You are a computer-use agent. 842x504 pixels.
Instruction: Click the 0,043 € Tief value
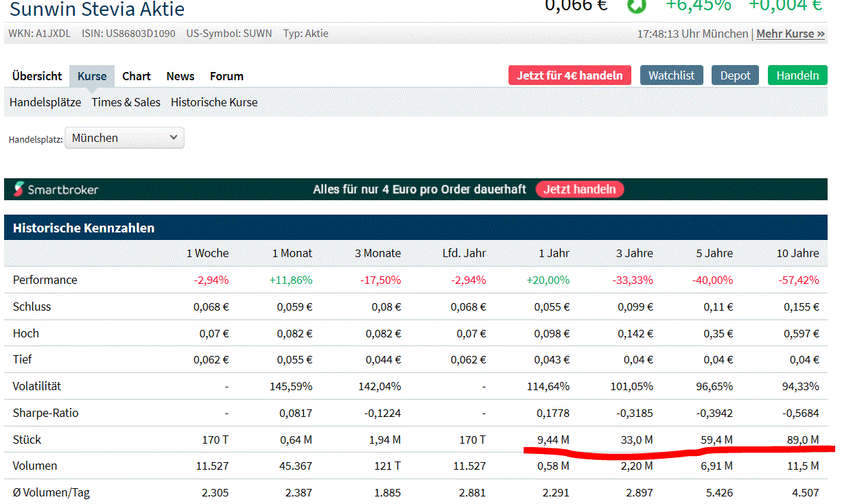[552, 359]
